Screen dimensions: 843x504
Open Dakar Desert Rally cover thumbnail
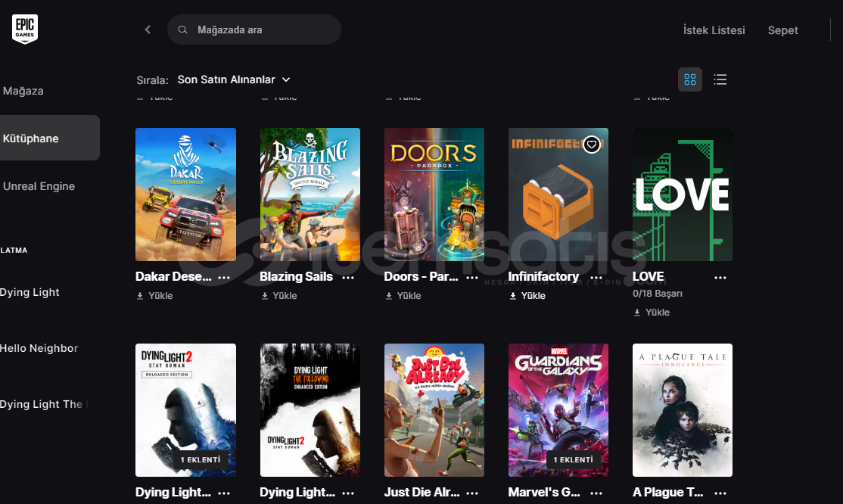(185, 194)
